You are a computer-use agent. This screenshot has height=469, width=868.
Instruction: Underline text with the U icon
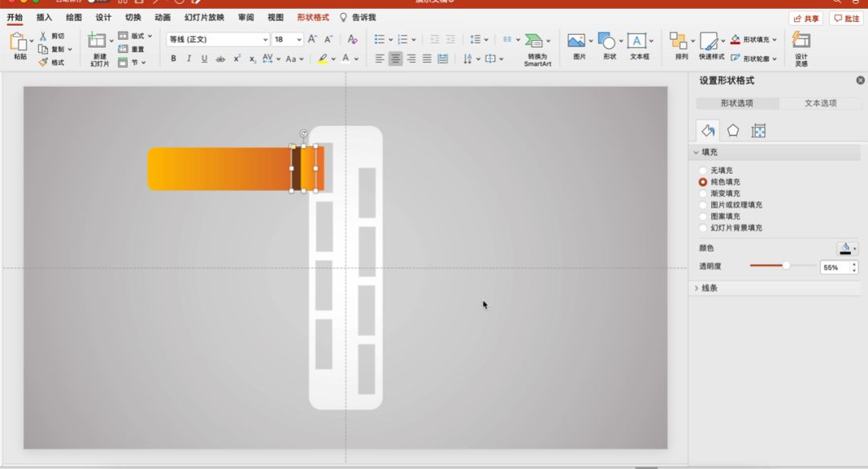tap(204, 58)
